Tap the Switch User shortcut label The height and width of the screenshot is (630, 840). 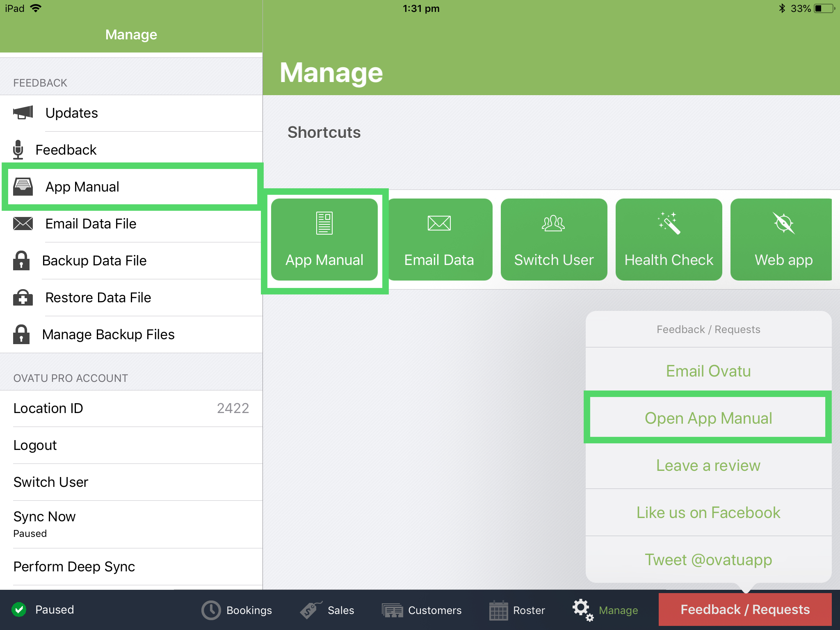pyautogui.click(x=554, y=260)
